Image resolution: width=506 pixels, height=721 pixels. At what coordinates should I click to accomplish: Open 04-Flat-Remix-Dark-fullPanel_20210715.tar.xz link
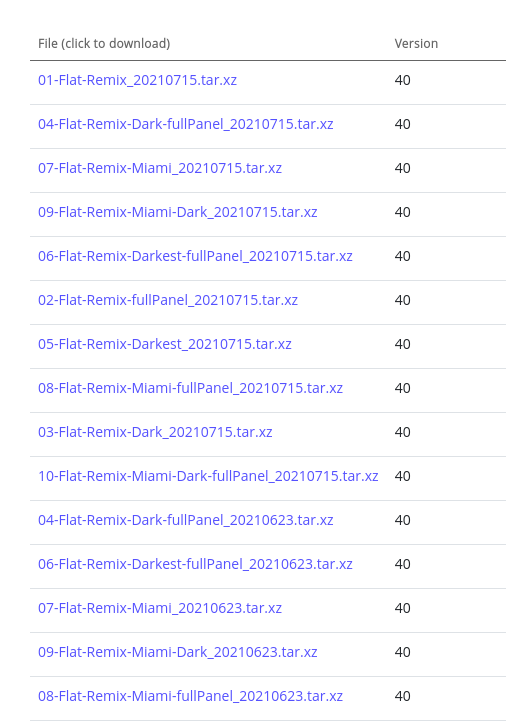tap(185, 124)
